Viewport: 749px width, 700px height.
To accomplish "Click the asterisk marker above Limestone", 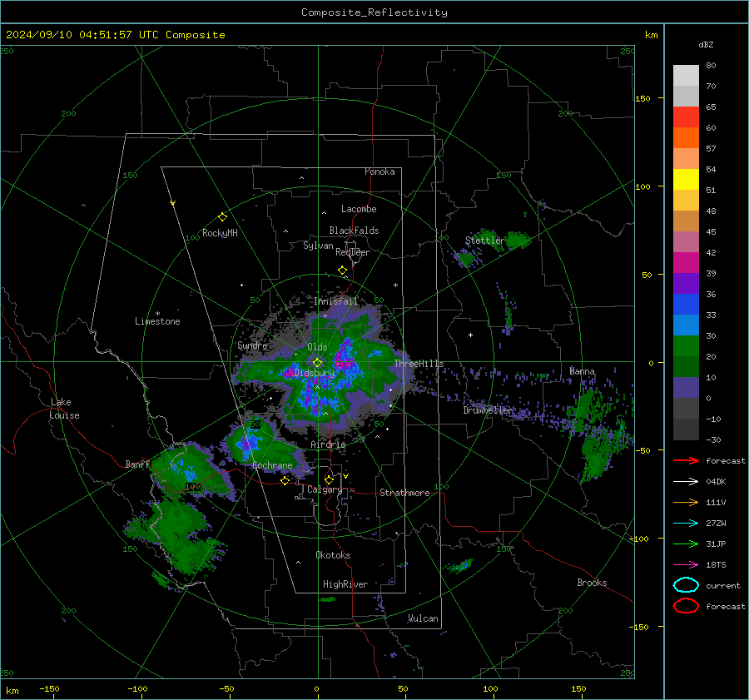I will 157,314.
